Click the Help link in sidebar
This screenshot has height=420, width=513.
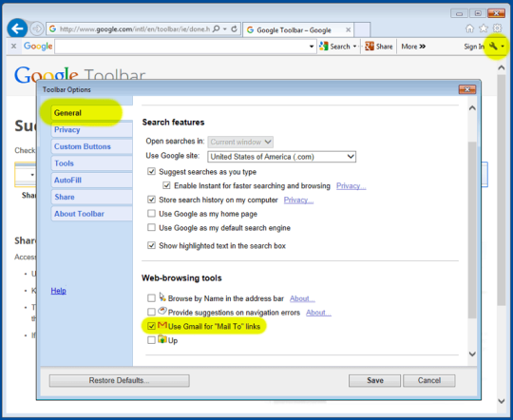coord(59,291)
